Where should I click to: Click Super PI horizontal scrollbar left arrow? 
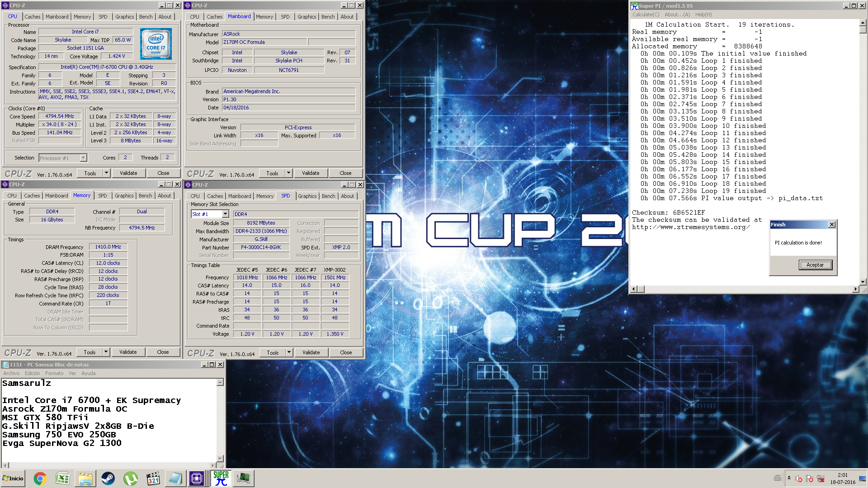[x=634, y=289]
